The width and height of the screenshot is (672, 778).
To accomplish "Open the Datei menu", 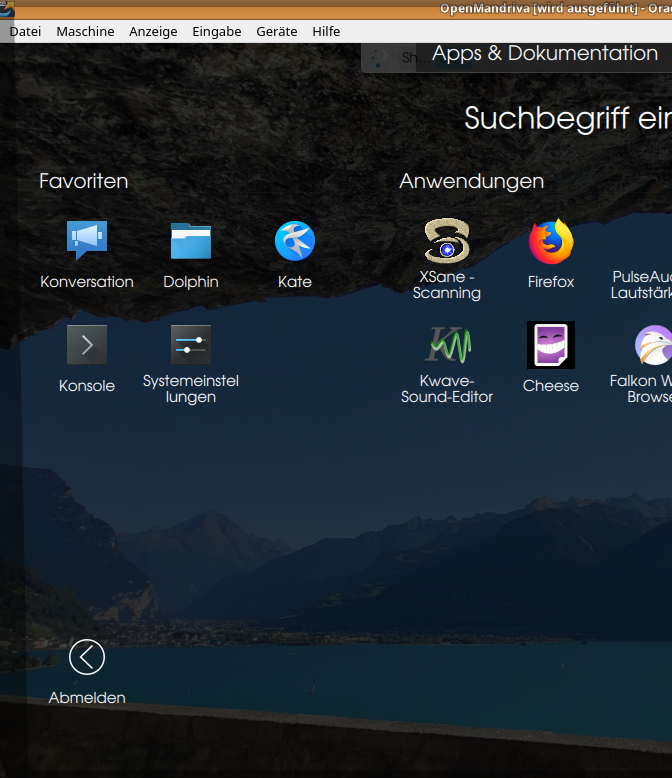I will 25,31.
